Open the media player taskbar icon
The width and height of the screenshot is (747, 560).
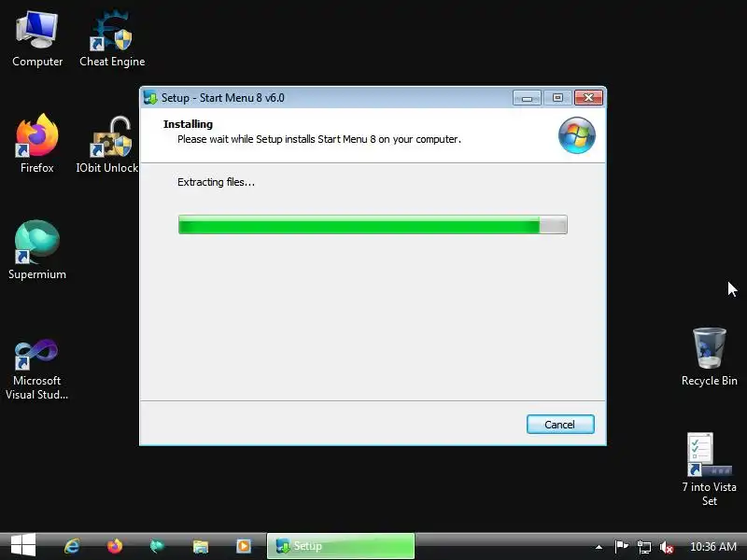pos(244,546)
